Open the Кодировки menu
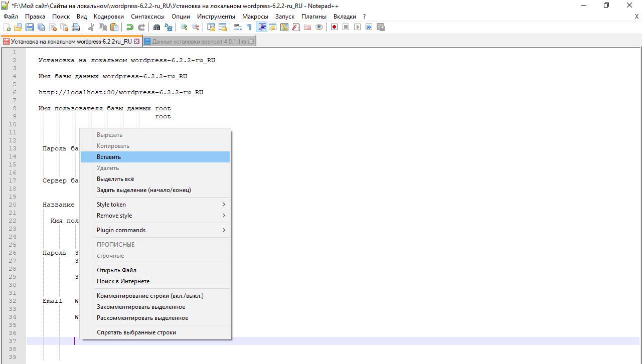Viewport: 642px width, 364px height. [x=108, y=16]
